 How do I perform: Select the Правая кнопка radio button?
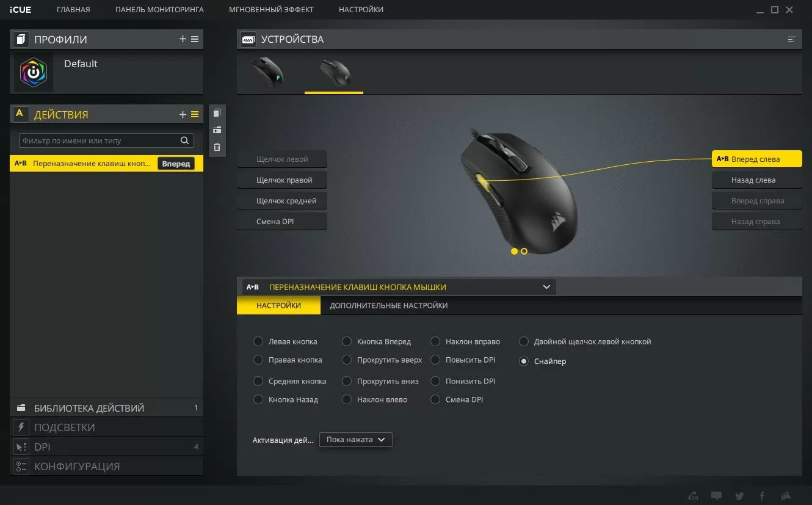(x=258, y=360)
